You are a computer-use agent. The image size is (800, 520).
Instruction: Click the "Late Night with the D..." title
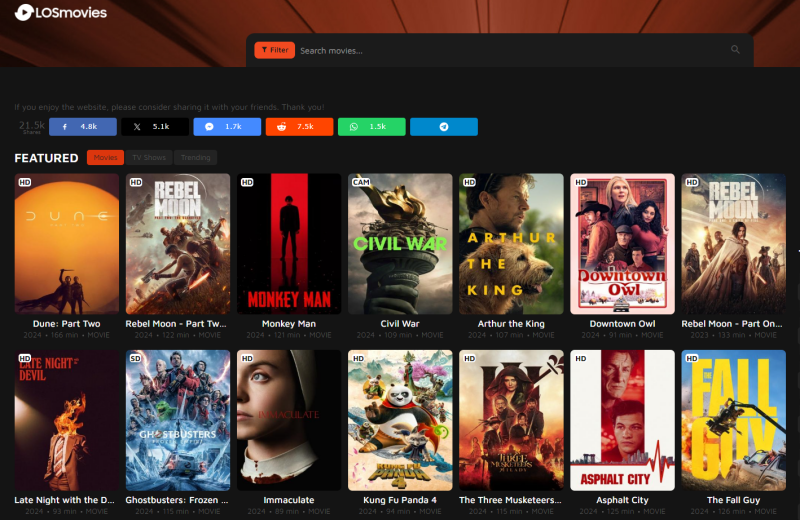pyautogui.click(x=64, y=500)
